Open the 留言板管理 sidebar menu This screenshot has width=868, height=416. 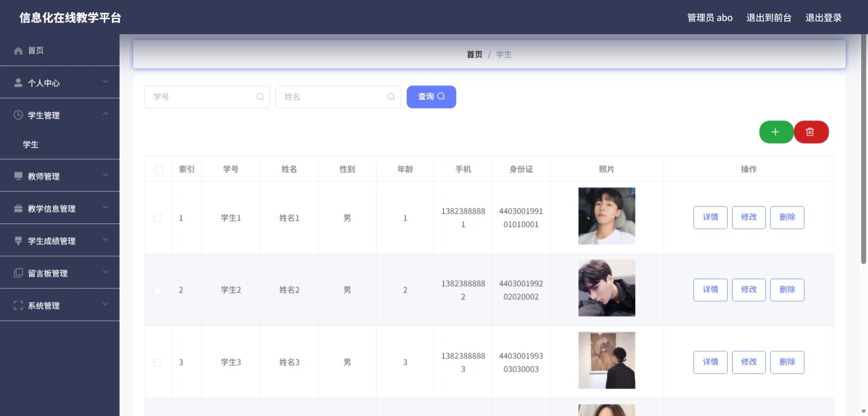tap(60, 273)
